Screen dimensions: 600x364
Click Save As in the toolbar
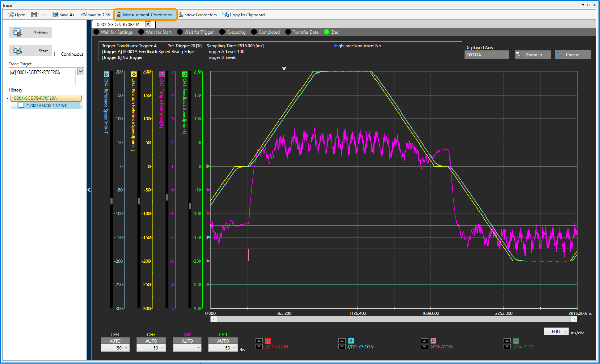point(63,15)
